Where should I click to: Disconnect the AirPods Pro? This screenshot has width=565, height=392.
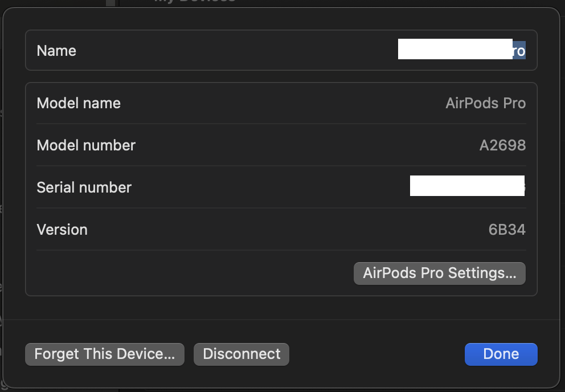coord(241,354)
